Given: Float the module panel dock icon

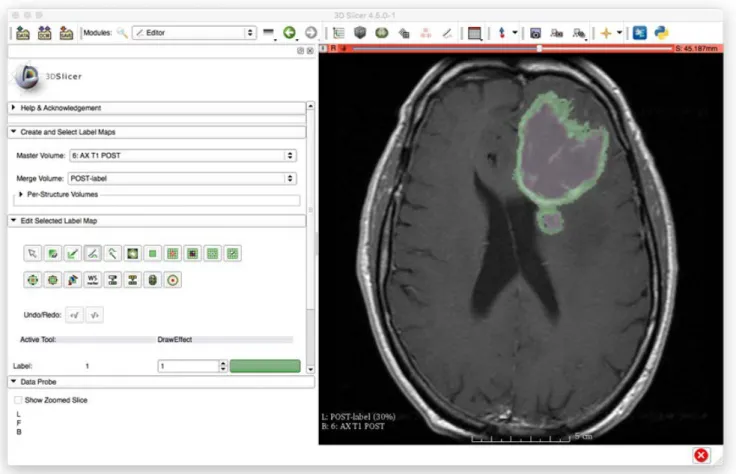Looking at the screenshot, I should click(x=300, y=51).
